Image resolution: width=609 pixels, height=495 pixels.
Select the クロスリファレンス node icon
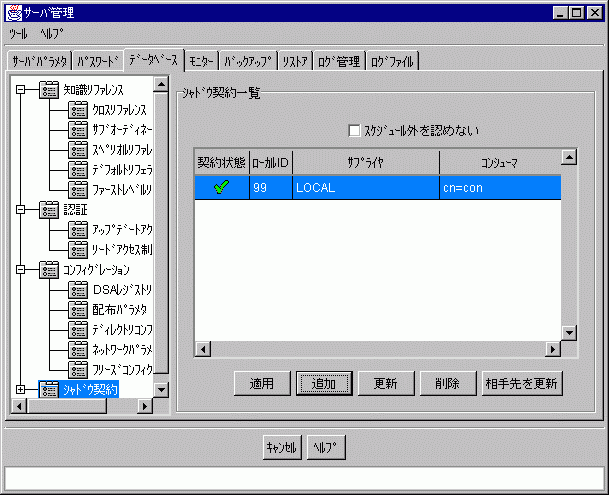click(x=78, y=110)
